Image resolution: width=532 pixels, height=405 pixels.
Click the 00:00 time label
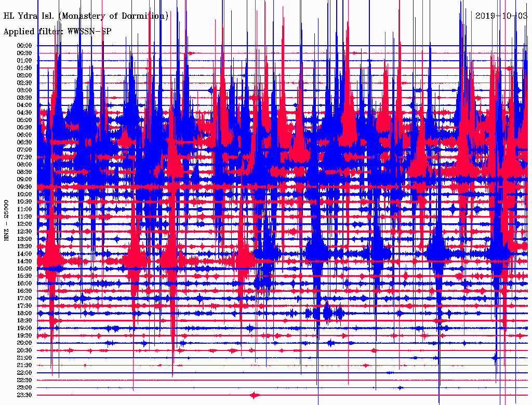click(x=24, y=46)
